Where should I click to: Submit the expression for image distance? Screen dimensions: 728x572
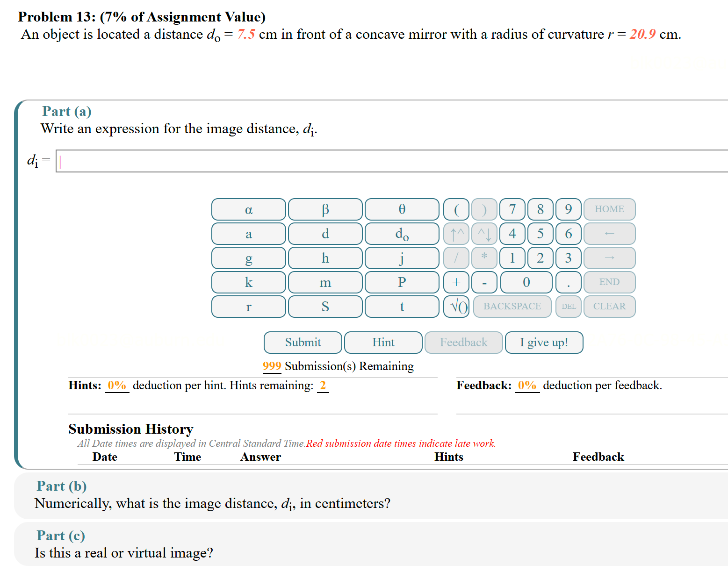point(303,342)
